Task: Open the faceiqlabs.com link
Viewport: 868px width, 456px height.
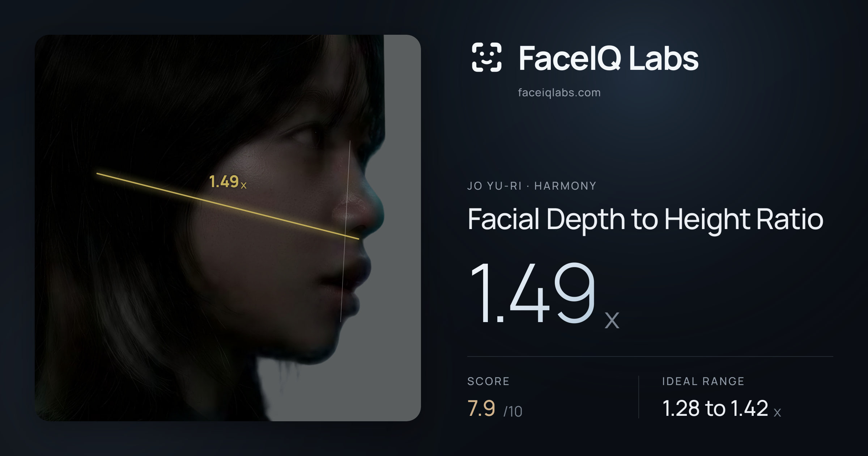Action: 559,93
